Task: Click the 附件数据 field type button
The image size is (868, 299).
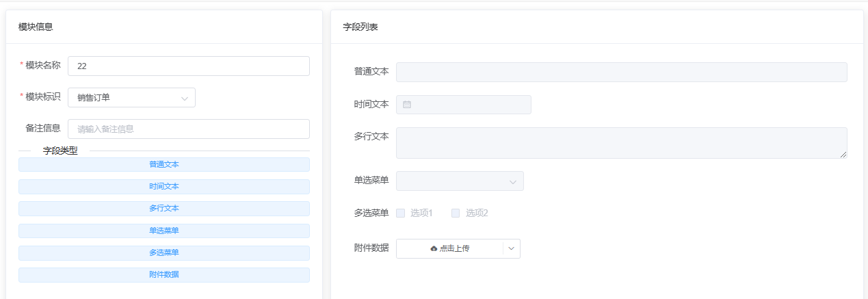Action: [163, 275]
